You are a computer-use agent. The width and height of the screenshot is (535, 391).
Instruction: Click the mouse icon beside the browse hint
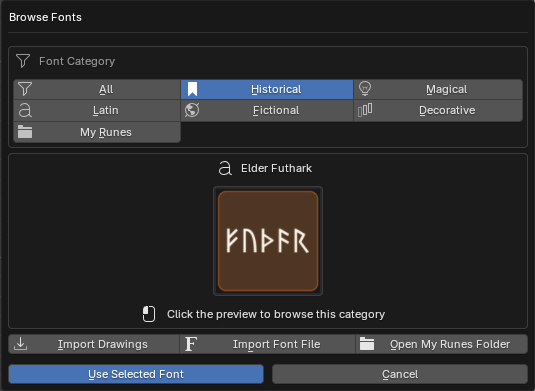[149, 314]
